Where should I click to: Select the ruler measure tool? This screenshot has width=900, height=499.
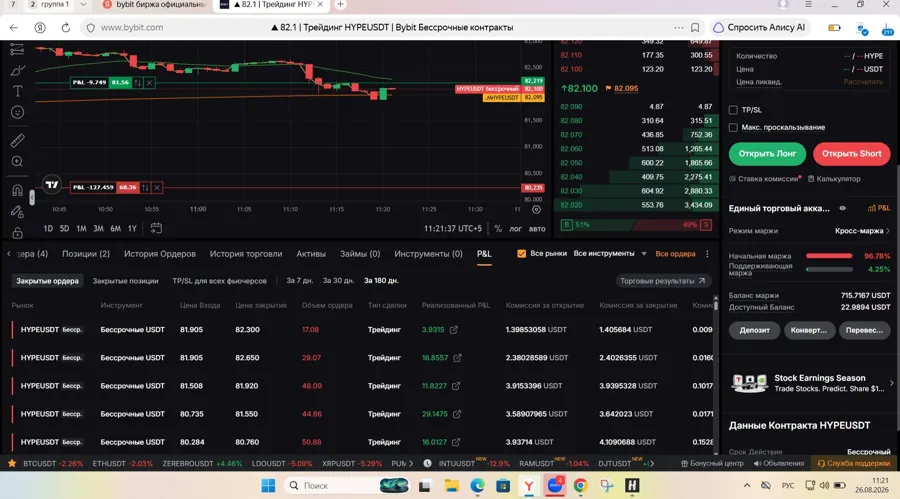[18, 140]
